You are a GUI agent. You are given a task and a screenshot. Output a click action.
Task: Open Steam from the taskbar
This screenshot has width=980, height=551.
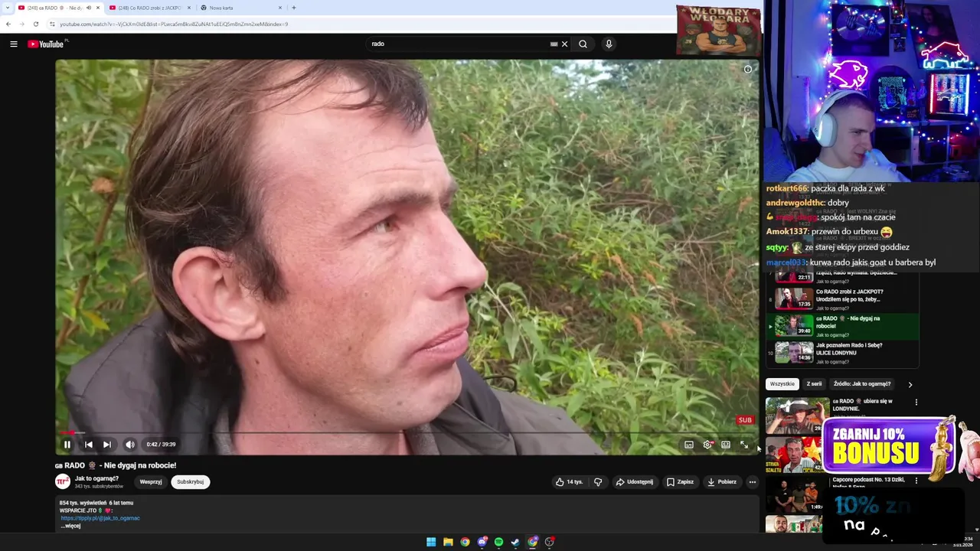pyautogui.click(x=515, y=542)
